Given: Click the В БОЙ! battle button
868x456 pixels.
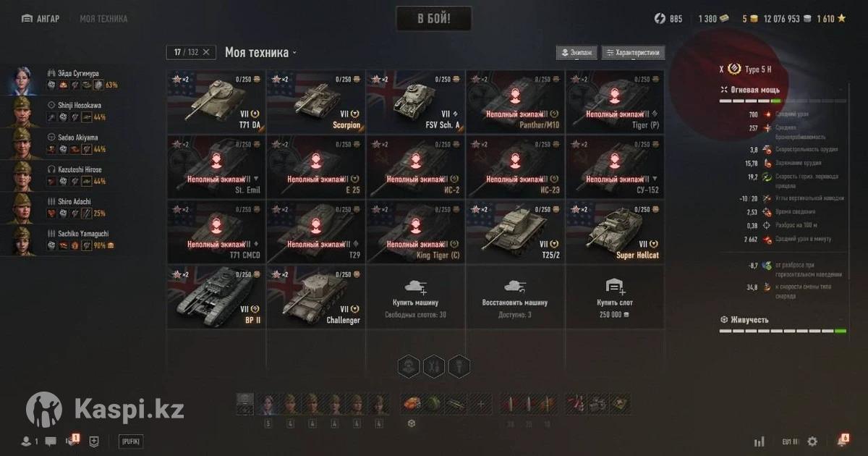Looking at the screenshot, I should (433, 19).
